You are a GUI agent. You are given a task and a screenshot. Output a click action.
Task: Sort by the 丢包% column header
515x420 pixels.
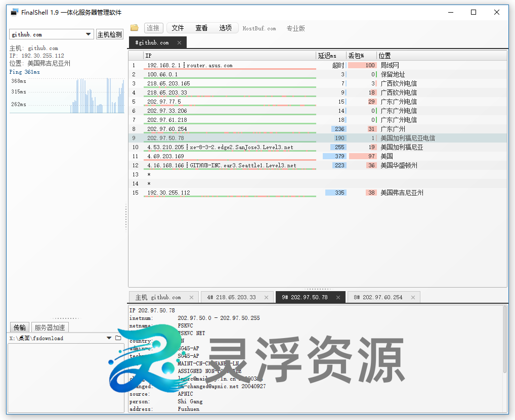click(x=361, y=56)
